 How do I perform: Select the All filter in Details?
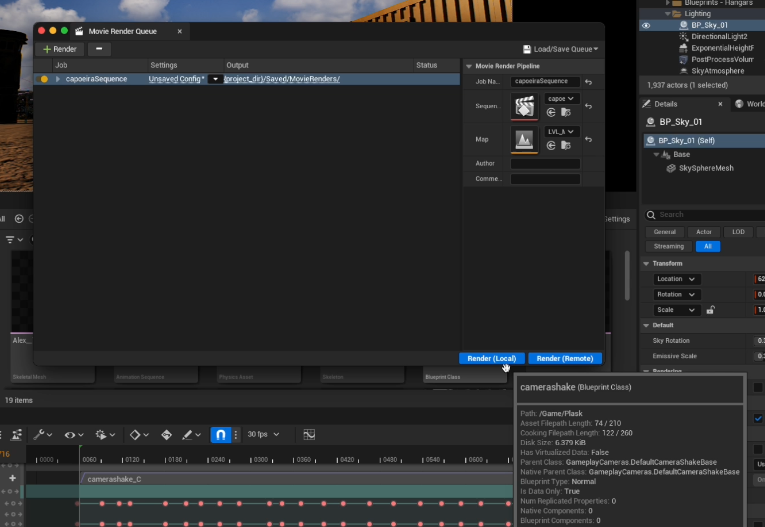(x=708, y=246)
